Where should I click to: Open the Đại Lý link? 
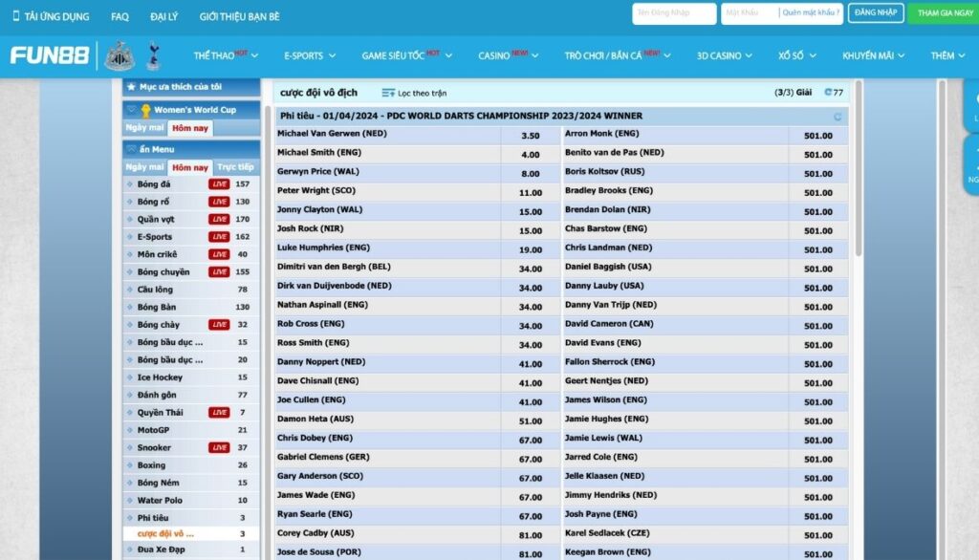[x=164, y=17]
